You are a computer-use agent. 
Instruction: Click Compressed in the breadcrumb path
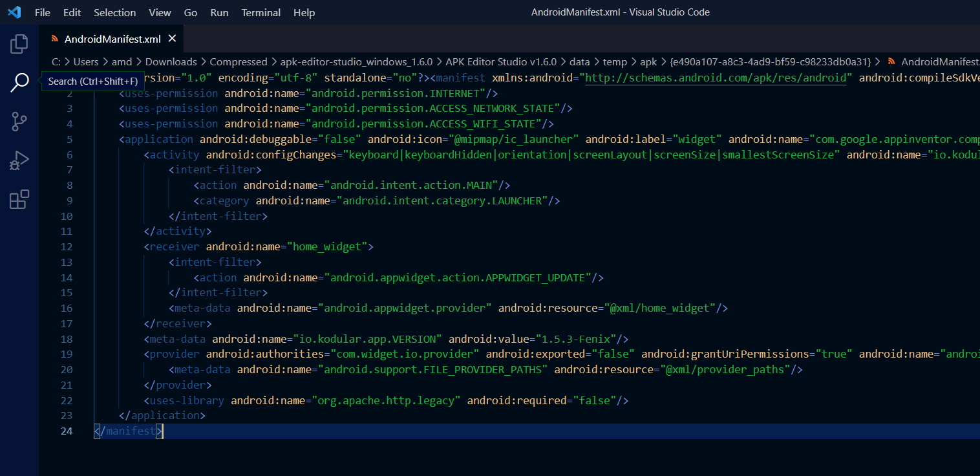239,61
